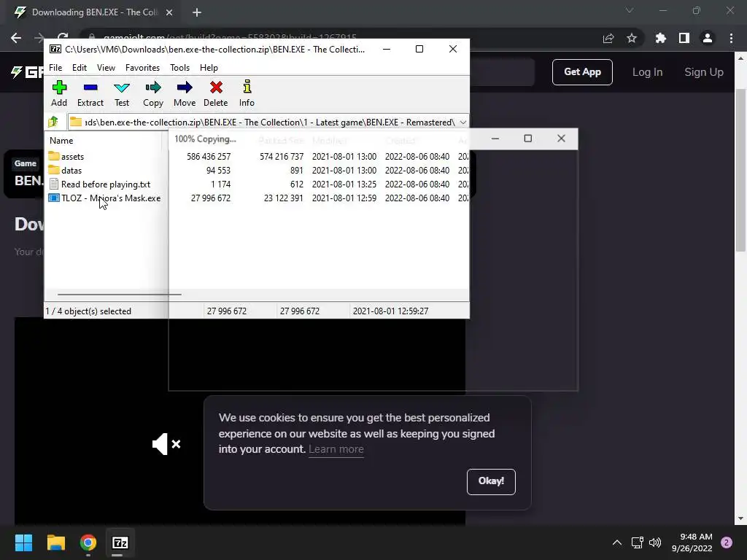Maximize the copying progress dialog

(528, 139)
